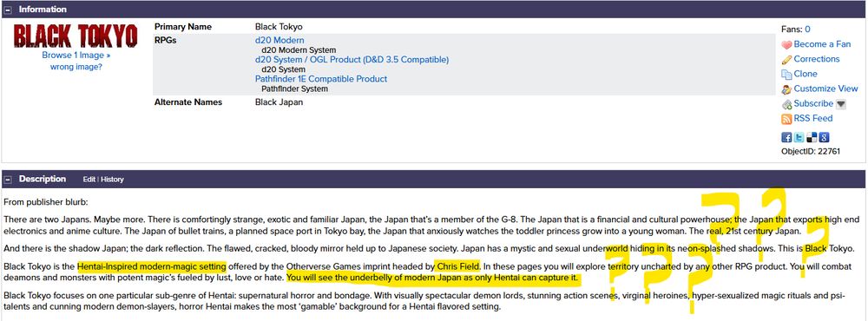
Task: Open the Corrections link
Action: click(x=817, y=59)
